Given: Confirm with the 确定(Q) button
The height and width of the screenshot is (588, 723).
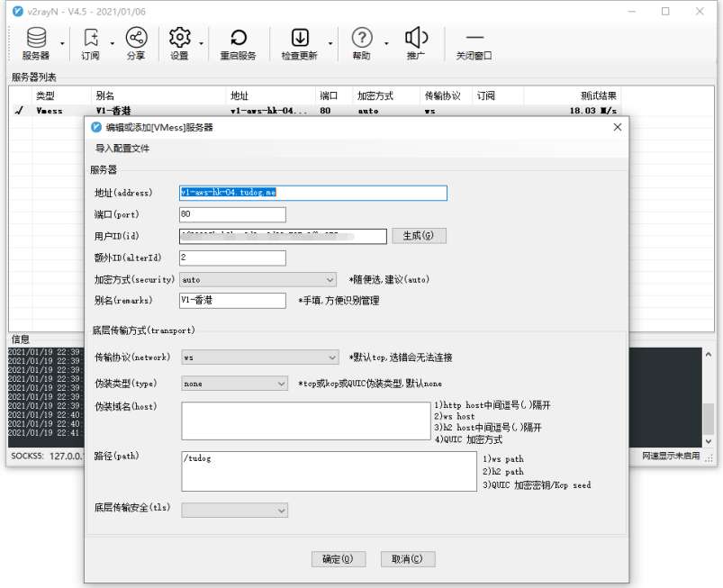Looking at the screenshot, I should pos(338,558).
